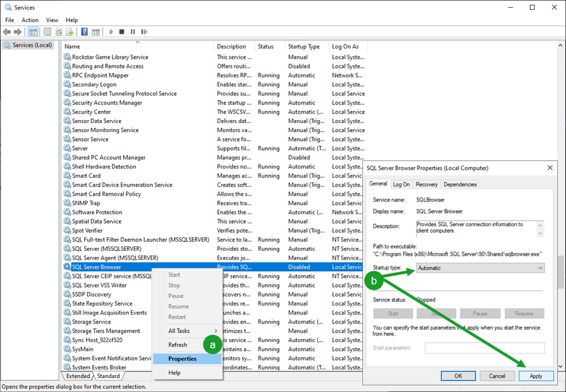
Task: Click the Export List toolbar icon
Action: 70,32
